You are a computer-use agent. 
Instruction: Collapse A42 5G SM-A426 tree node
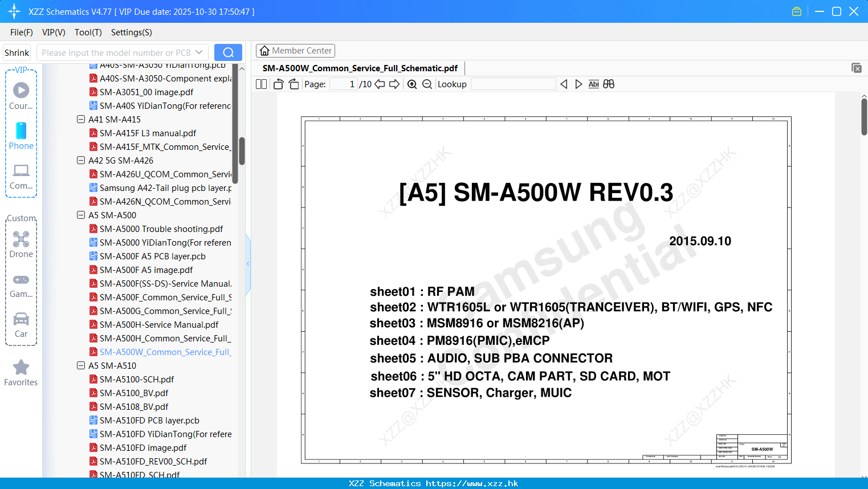(x=81, y=160)
